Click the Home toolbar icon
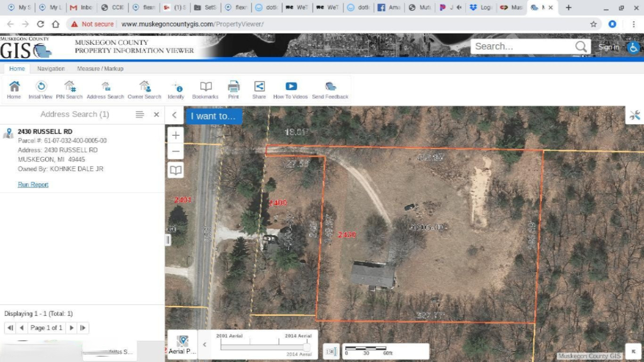 [x=14, y=90]
